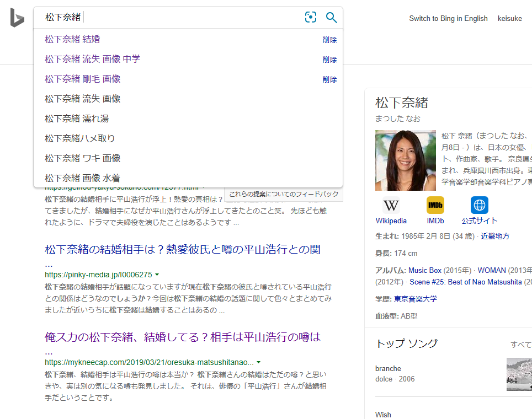Click the 松下奈緒 knowledge panel title

[x=402, y=103]
